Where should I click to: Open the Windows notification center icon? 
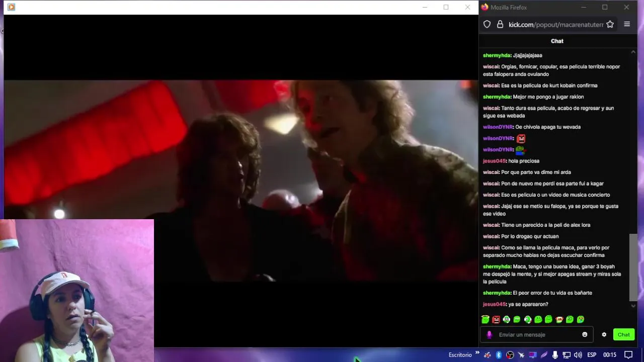click(628, 355)
